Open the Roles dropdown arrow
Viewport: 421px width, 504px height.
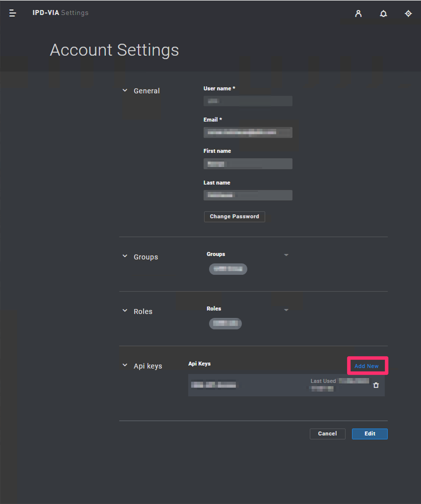coord(286,310)
